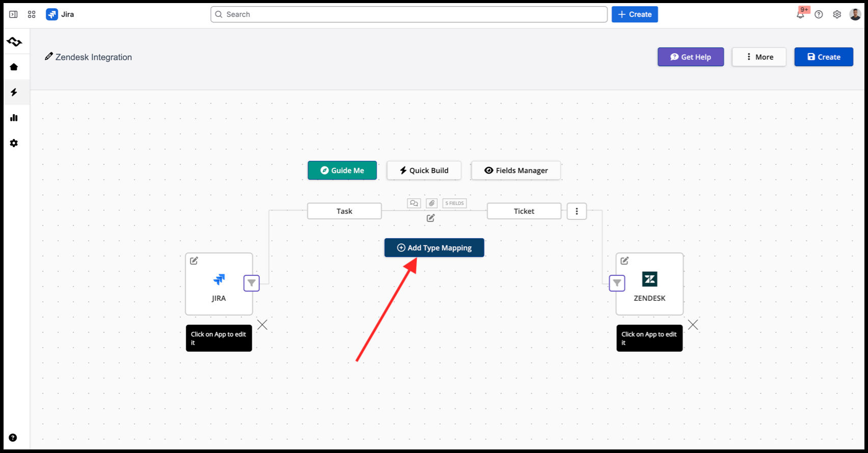Click the help icon at sidebar bottom
The width and height of the screenshot is (868, 453).
(x=13, y=438)
